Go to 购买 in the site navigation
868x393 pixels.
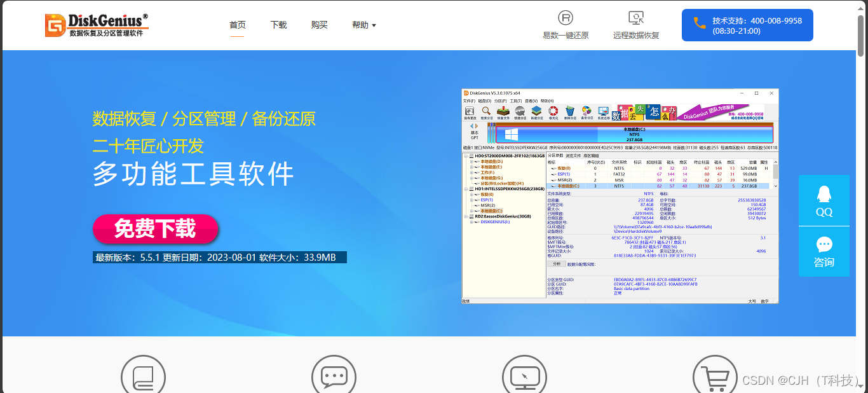tap(320, 25)
